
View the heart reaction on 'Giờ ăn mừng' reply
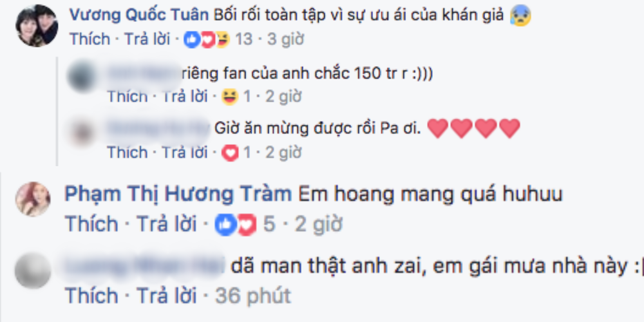(230, 153)
